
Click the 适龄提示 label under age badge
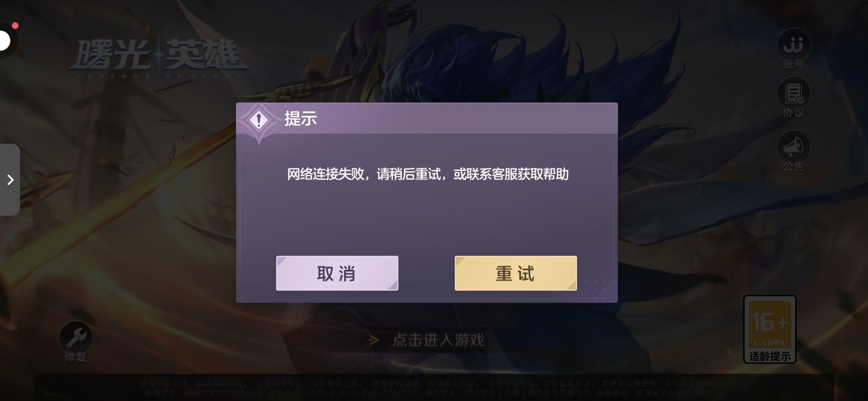(770, 356)
